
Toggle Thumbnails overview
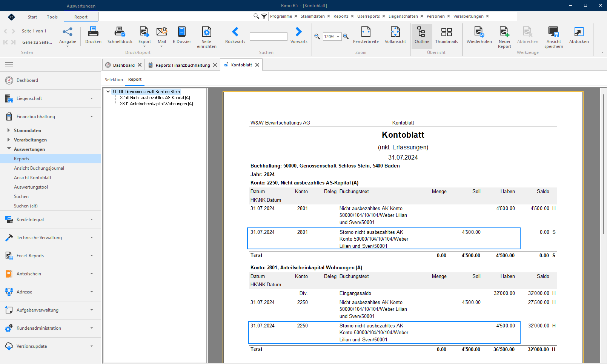pos(446,35)
